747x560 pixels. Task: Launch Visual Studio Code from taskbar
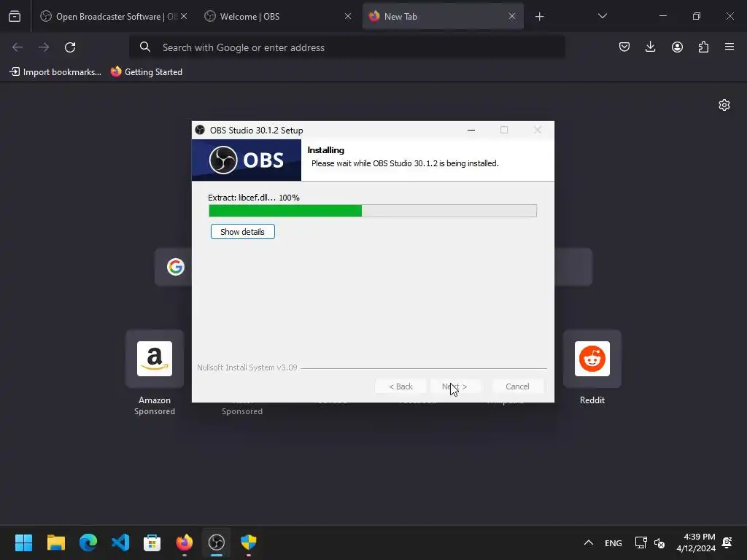pos(120,542)
